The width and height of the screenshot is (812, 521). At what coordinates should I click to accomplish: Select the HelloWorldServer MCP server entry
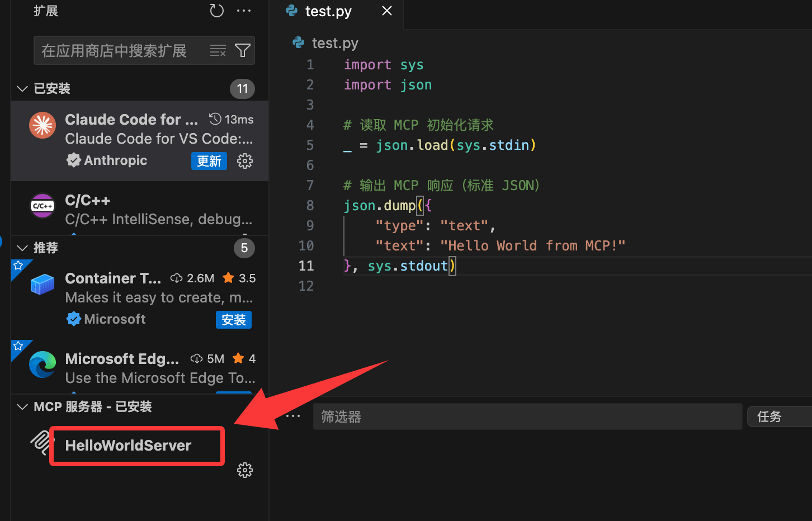point(128,446)
